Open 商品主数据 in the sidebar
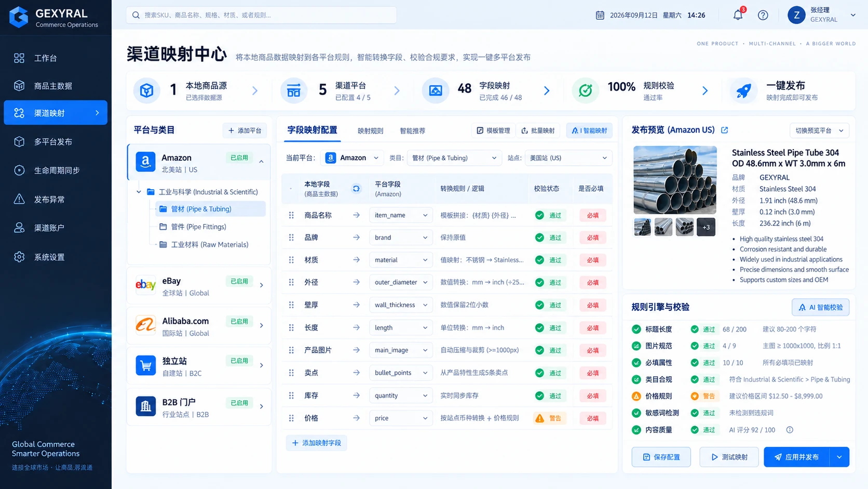 56,86
